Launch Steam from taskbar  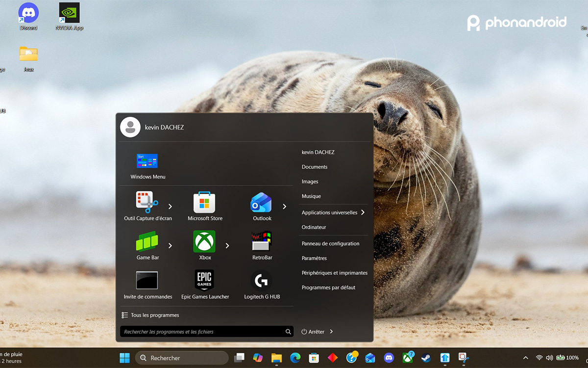pos(426,358)
